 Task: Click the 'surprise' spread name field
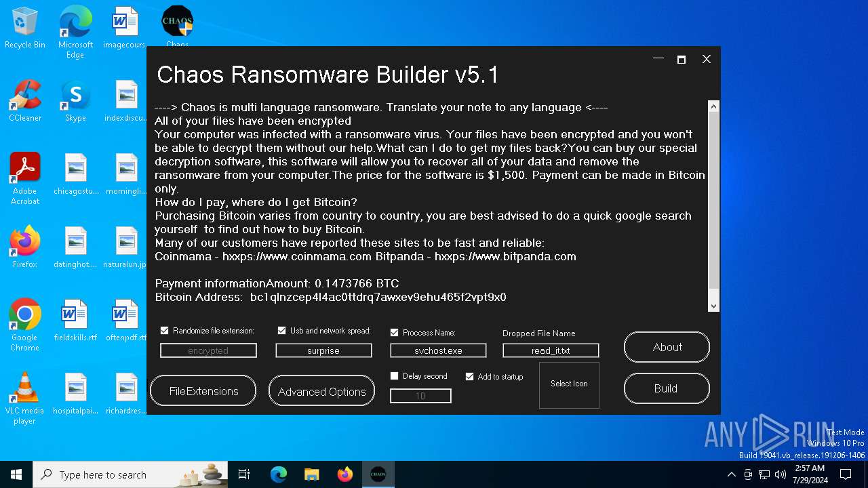point(323,350)
